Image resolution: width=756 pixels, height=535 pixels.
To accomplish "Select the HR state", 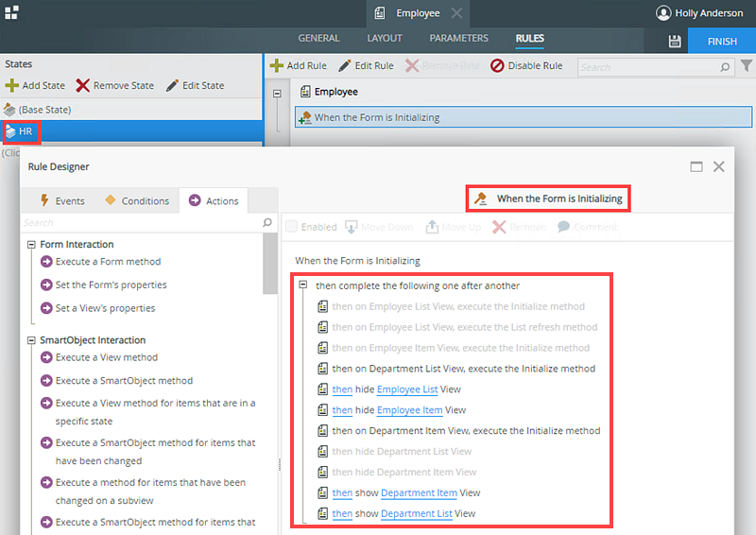I will (26, 130).
